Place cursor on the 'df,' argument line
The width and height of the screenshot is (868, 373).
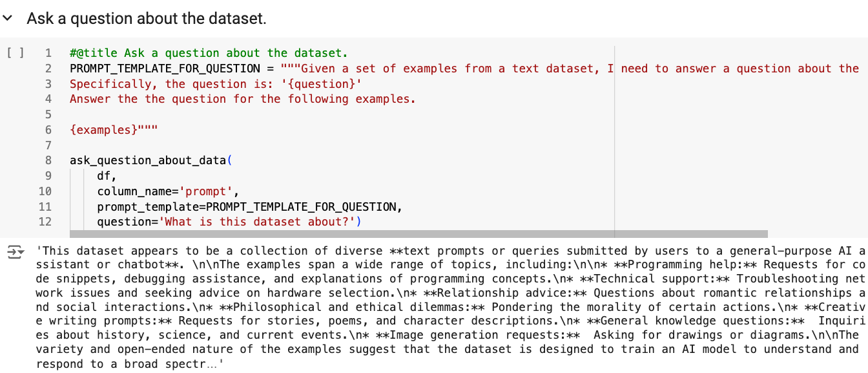pos(107,176)
